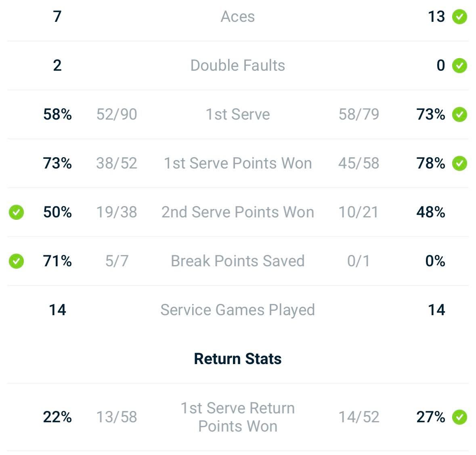This screenshot has width=476, height=455.
Task: Select the 14/52 return points fraction
Action: [359, 417]
